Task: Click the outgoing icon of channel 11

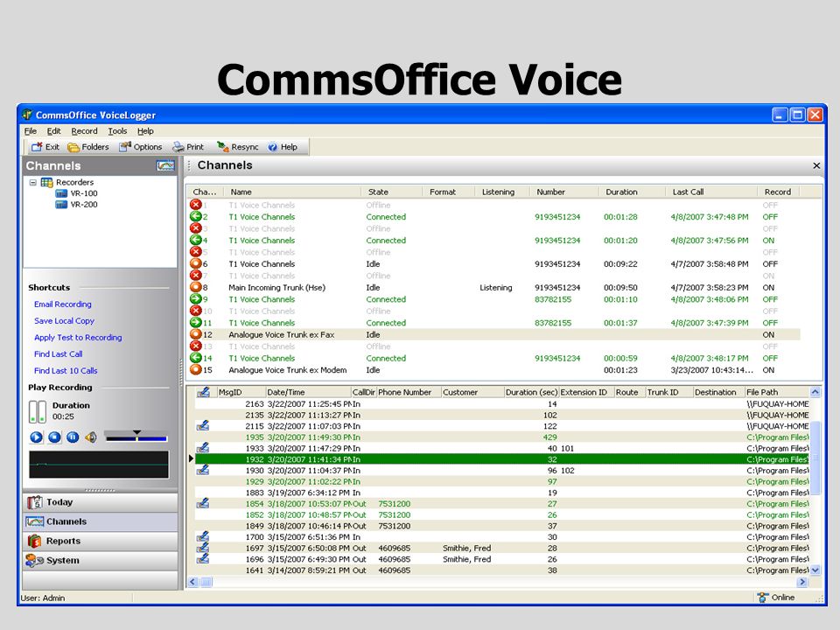Action: coord(195,323)
